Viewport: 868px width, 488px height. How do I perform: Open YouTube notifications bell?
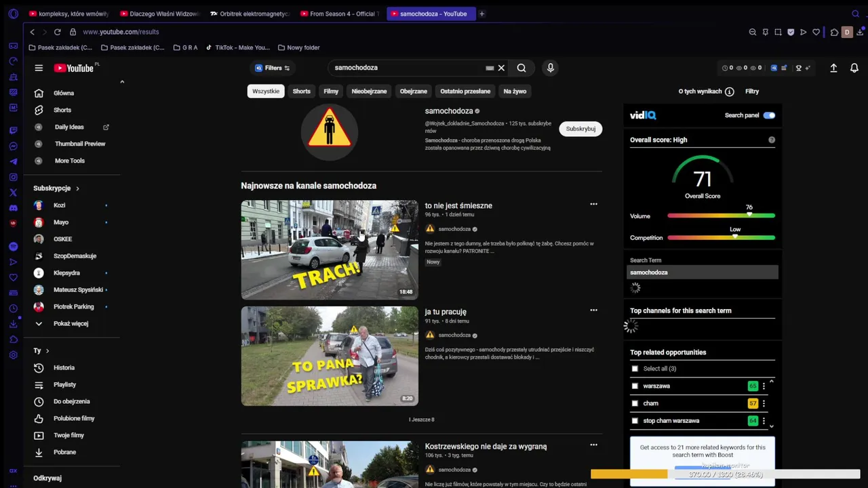pos(854,68)
